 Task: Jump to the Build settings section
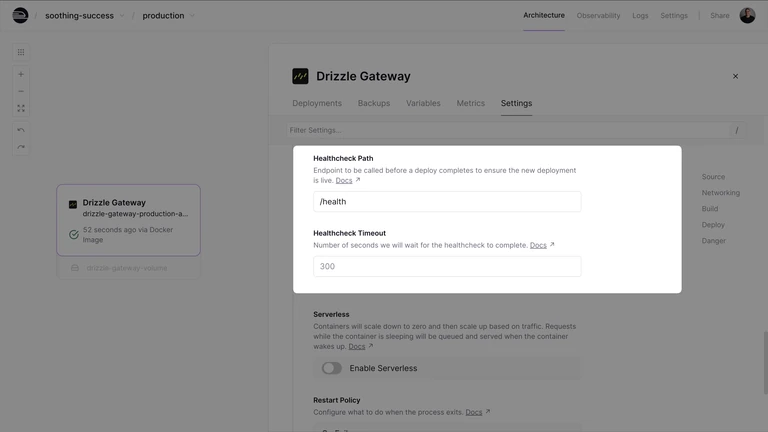coord(710,209)
